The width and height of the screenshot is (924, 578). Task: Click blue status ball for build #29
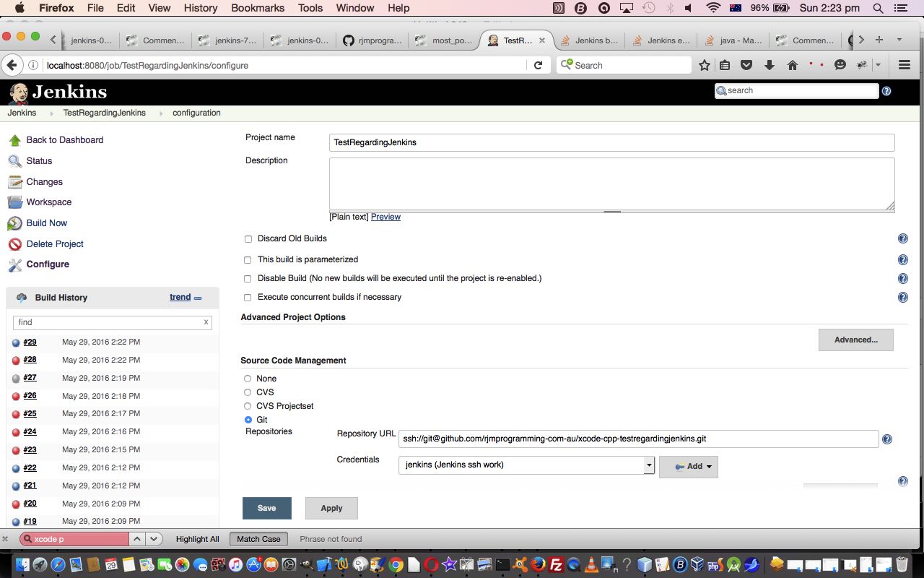(x=16, y=343)
